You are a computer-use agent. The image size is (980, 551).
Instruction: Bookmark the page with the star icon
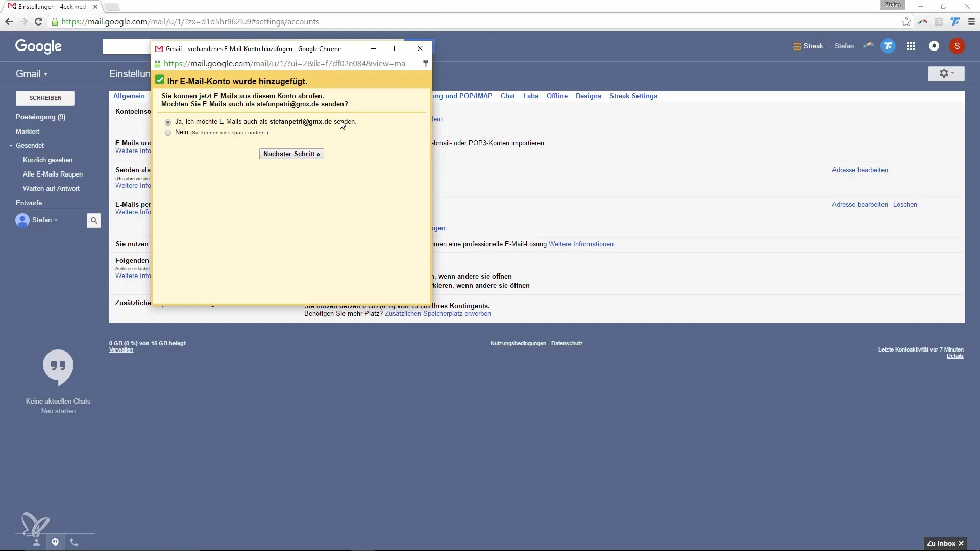tap(906, 21)
